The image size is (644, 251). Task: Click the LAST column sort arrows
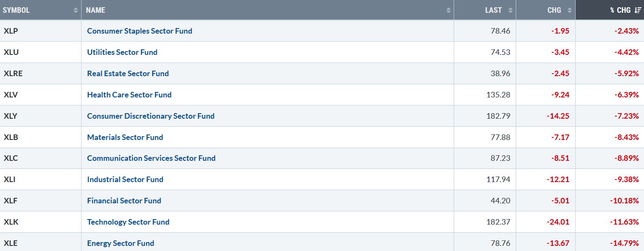[510, 10]
